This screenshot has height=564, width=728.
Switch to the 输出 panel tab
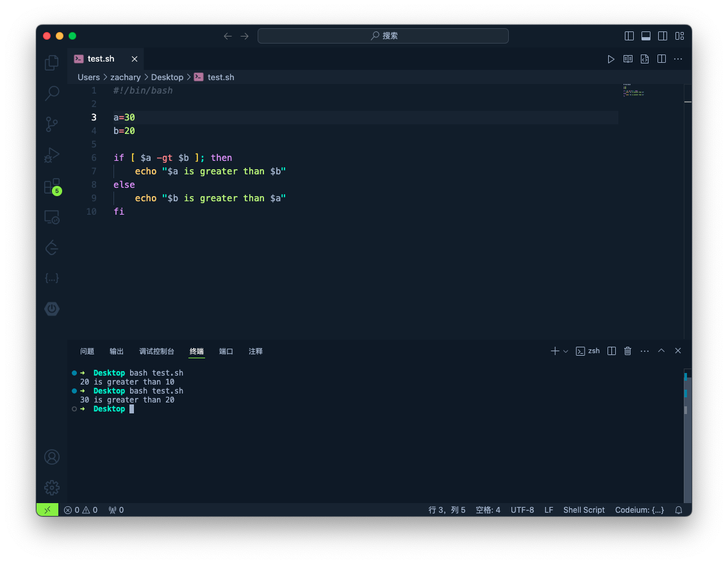[x=117, y=351]
